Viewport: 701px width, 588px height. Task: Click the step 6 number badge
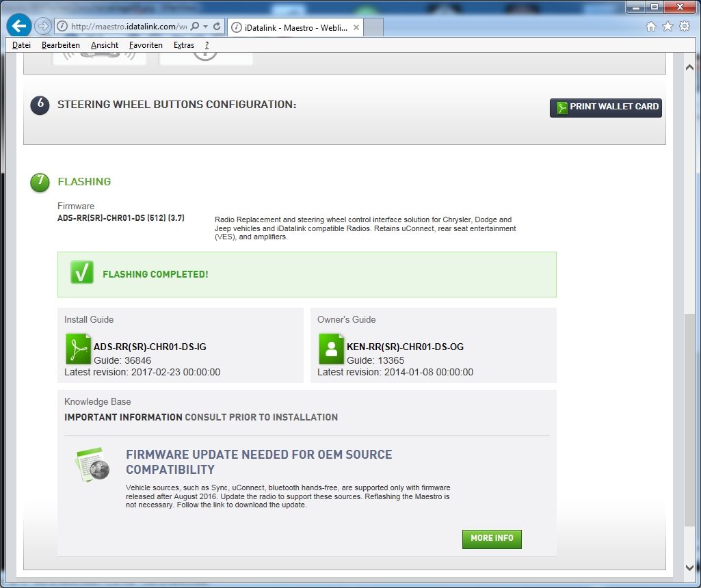[x=40, y=105]
